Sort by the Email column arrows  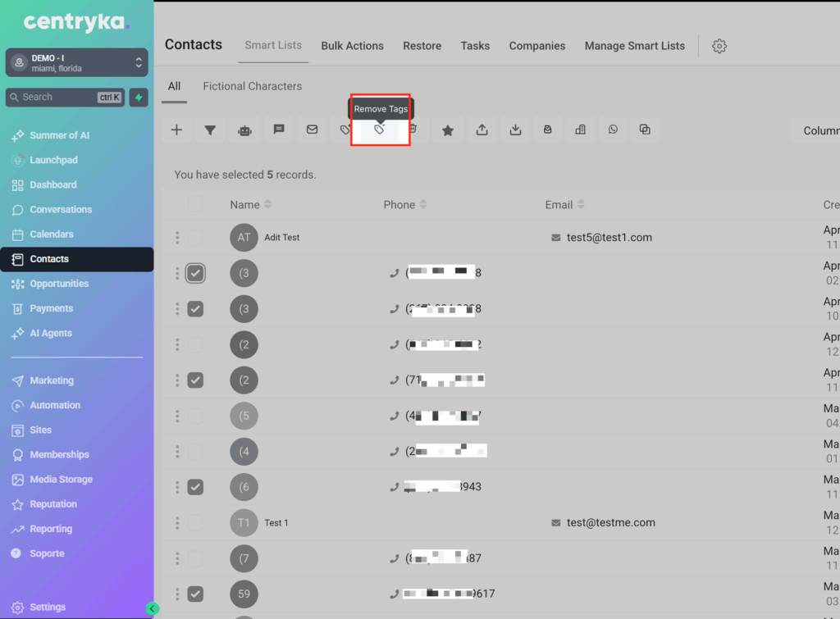[581, 204]
